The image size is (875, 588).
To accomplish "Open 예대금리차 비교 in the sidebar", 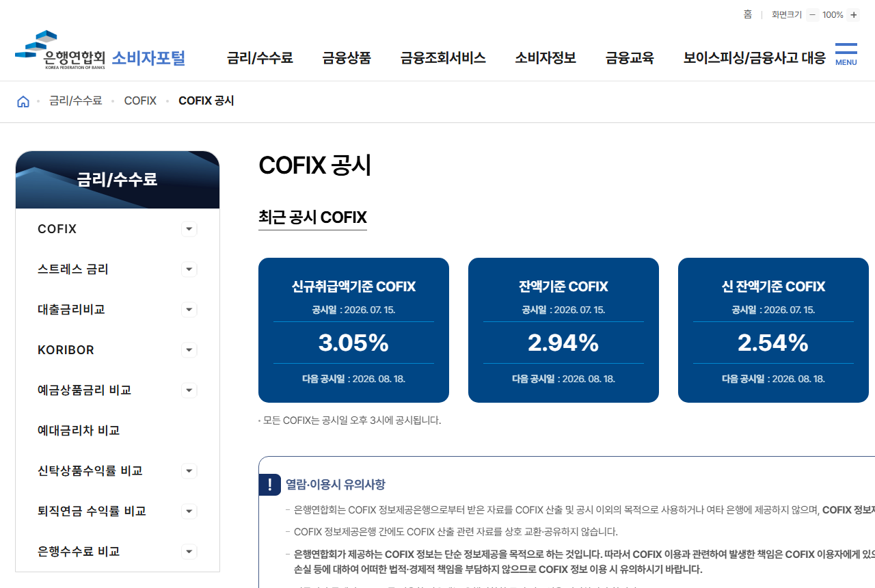I will point(79,431).
